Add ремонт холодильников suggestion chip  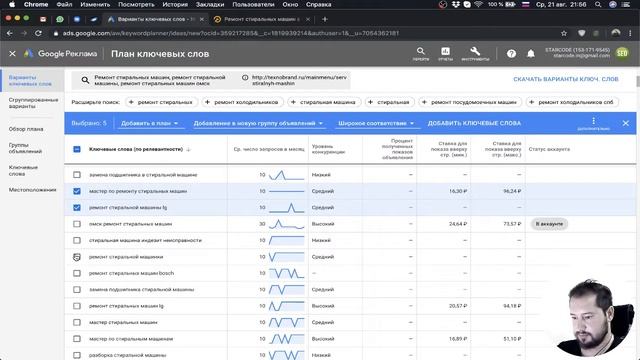tap(242, 102)
